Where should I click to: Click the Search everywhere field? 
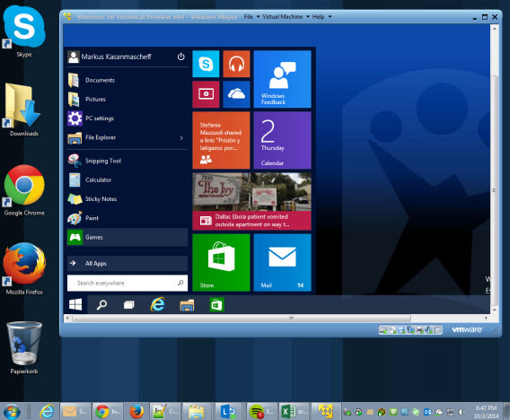pyautogui.click(x=127, y=284)
